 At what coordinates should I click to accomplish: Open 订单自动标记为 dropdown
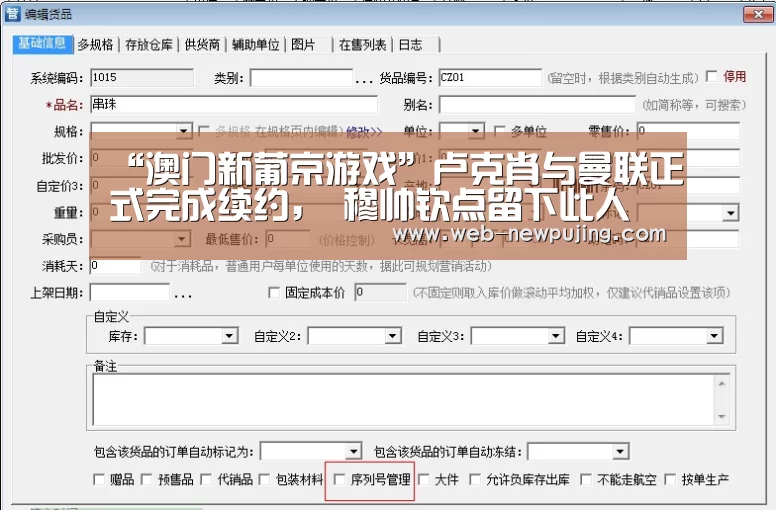(x=353, y=451)
